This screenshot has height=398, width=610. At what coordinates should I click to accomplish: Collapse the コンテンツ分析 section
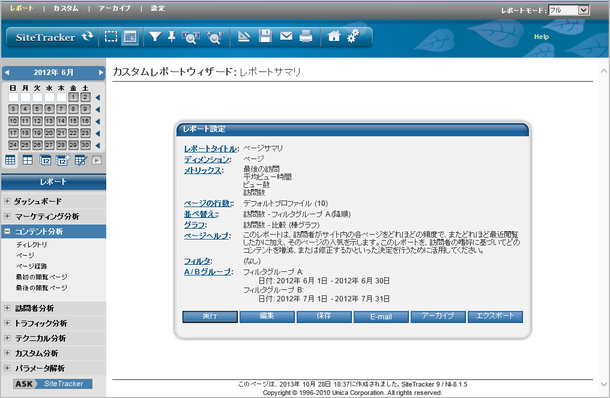tap(7, 231)
